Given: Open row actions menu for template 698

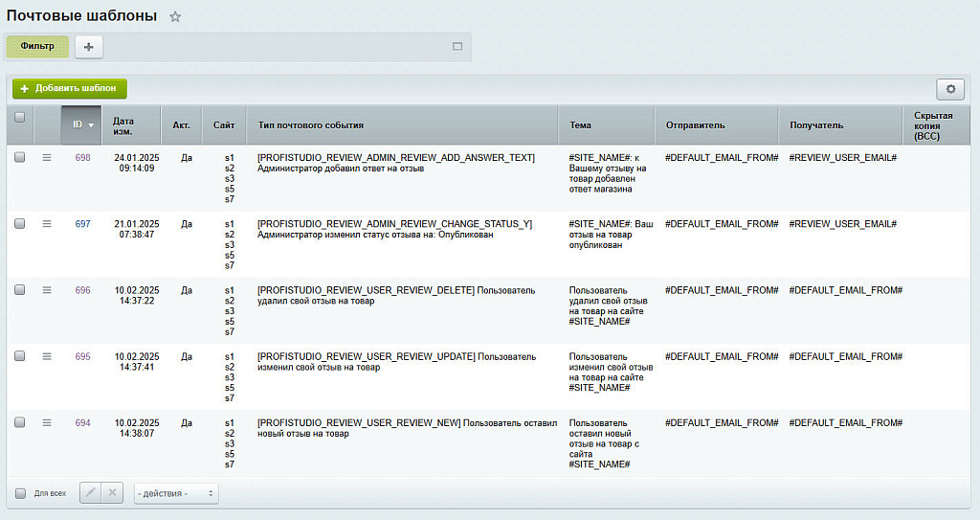Looking at the screenshot, I should [47, 158].
